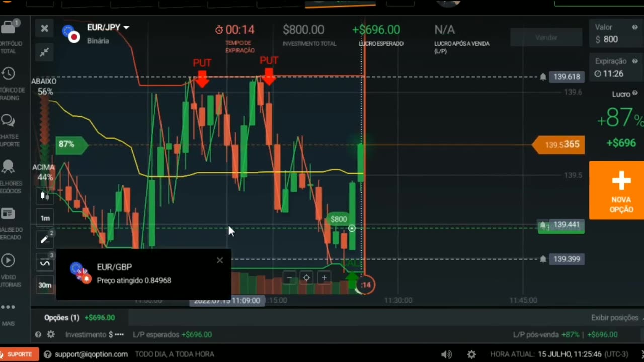Change the candlestick chart type button
The height and width of the screenshot is (362, 644).
coord(45,195)
